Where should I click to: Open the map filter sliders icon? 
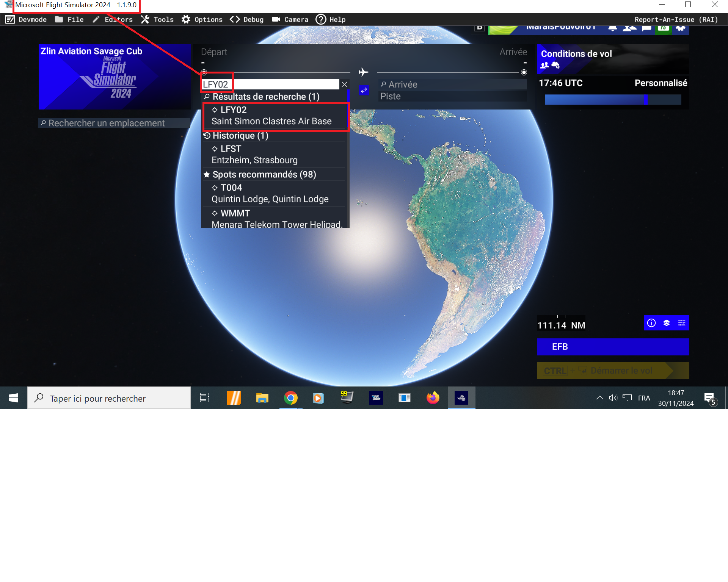click(681, 323)
